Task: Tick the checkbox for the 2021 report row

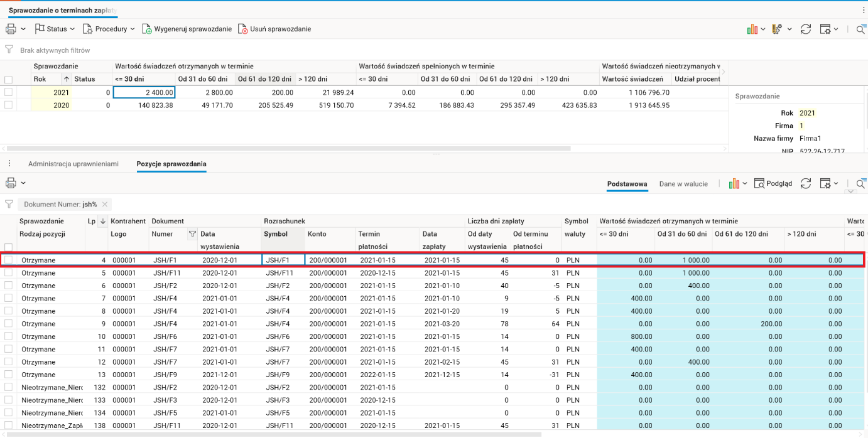Action: click(8, 92)
